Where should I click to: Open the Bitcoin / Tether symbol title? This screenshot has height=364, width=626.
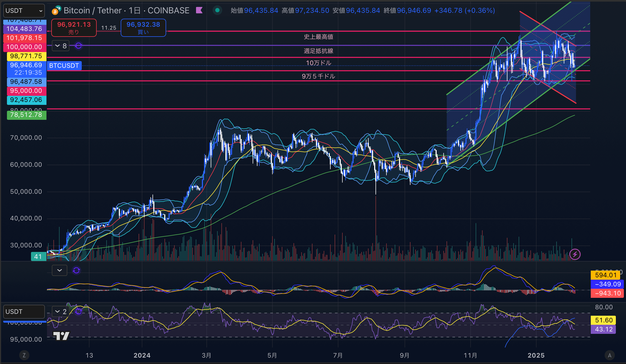[126, 10]
